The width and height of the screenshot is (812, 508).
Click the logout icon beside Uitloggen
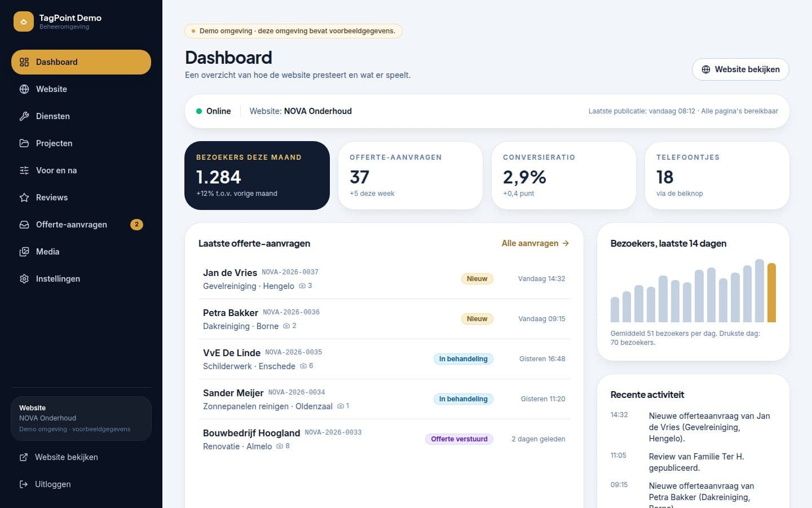tap(24, 484)
